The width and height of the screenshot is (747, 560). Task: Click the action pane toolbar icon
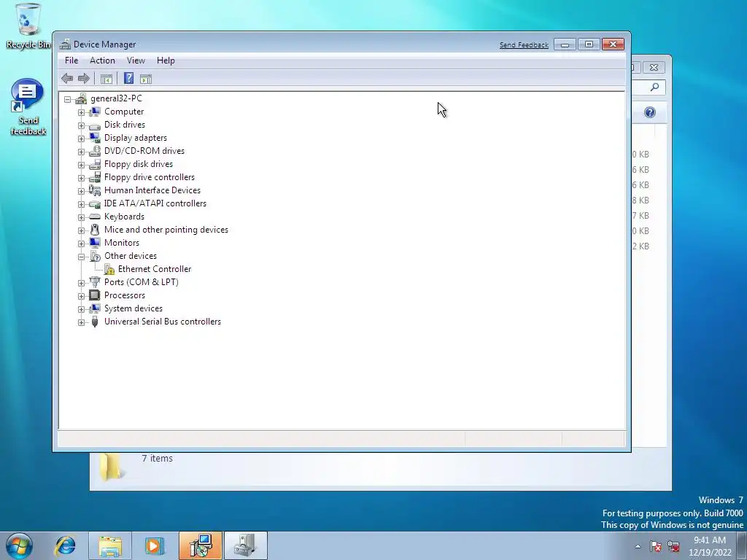coord(146,79)
